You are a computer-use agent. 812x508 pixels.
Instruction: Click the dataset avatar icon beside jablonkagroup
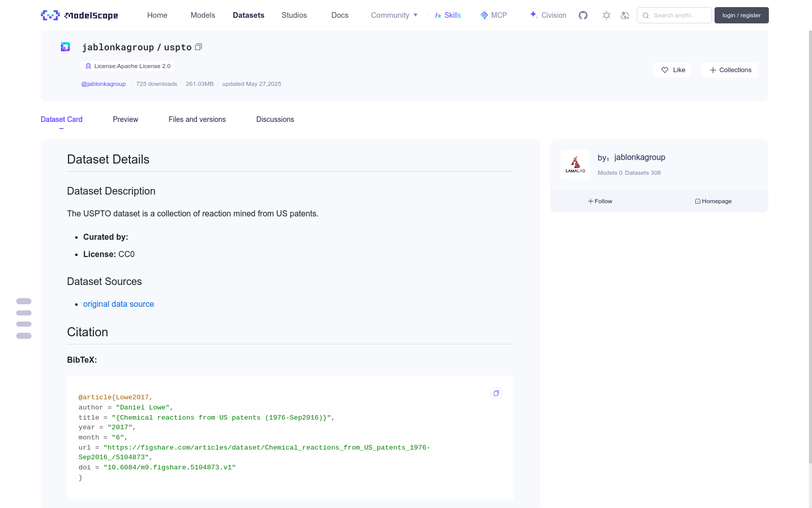pyautogui.click(x=65, y=47)
